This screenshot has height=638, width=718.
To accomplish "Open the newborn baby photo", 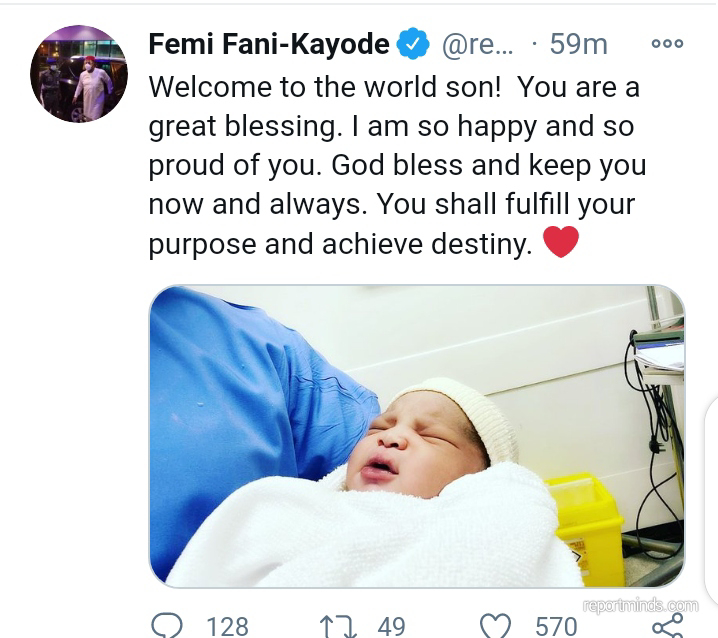I will (x=417, y=435).
